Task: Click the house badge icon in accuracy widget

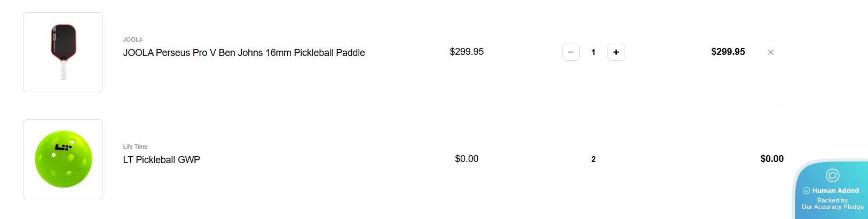Action: (832, 175)
